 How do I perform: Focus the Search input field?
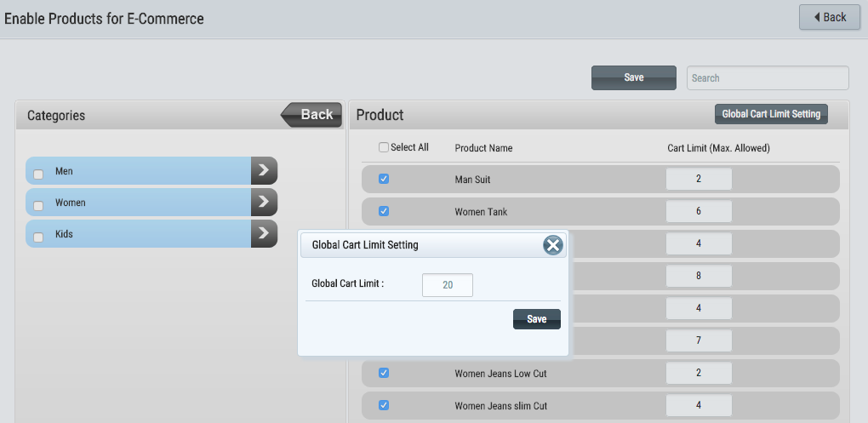[768, 78]
